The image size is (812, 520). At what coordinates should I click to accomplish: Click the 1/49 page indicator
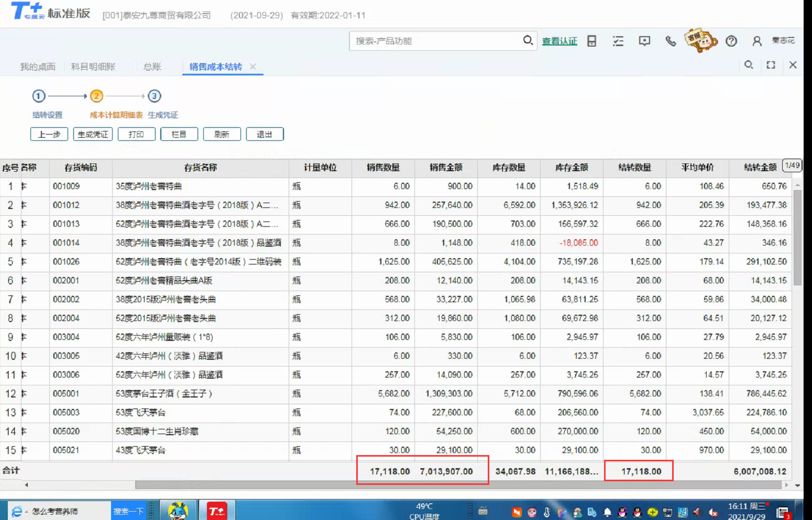[792, 165]
